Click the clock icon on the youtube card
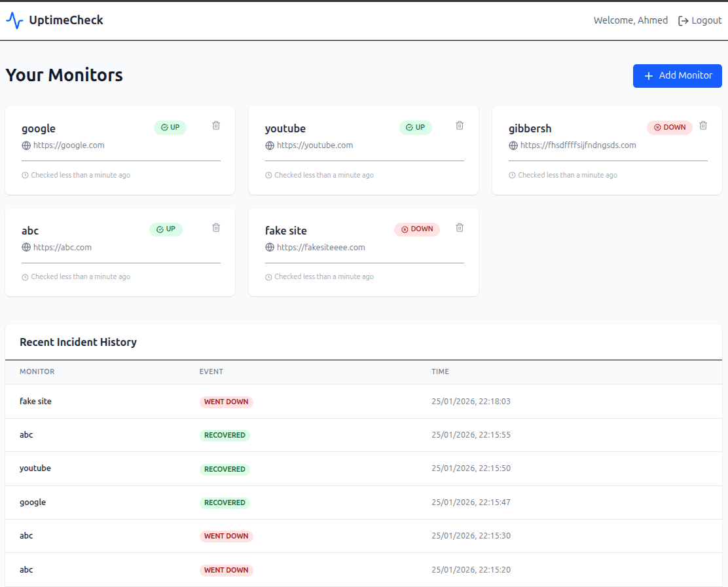Image resolution: width=728 pixels, height=587 pixels. tap(268, 175)
